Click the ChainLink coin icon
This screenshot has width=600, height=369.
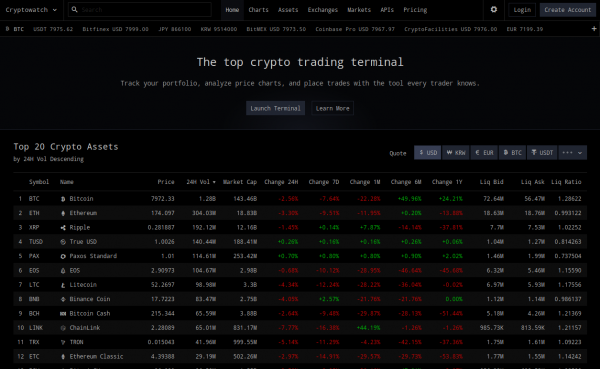click(63, 328)
